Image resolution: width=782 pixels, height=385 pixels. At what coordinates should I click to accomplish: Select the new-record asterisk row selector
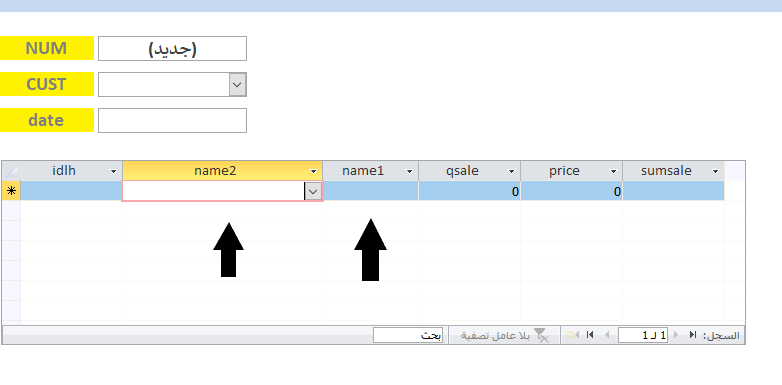(x=11, y=191)
